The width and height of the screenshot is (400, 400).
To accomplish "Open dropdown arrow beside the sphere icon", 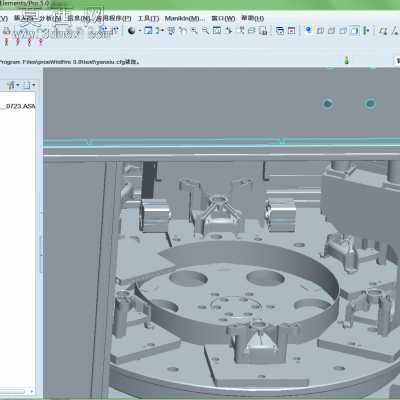I will tap(140, 31).
